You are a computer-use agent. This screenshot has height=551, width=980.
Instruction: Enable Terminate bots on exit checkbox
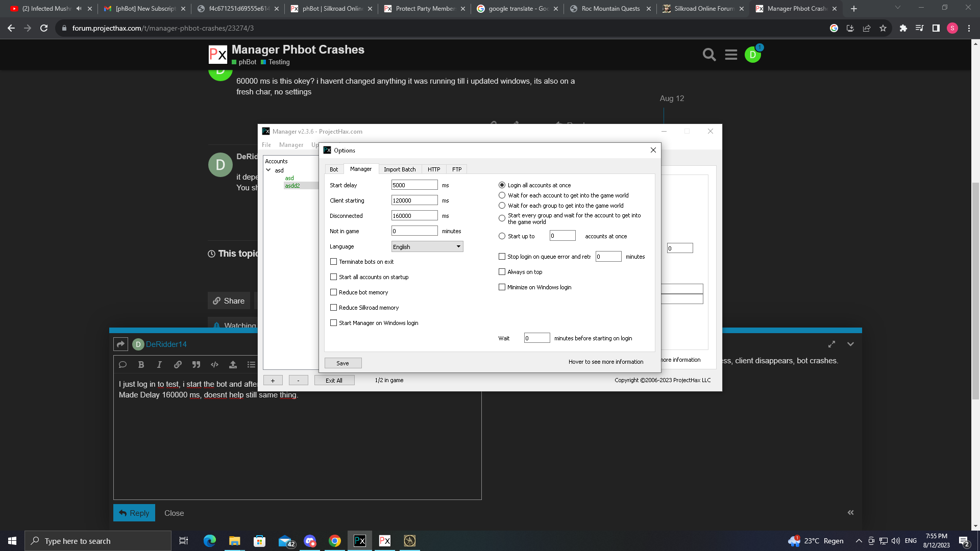click(x=334, y=262)
